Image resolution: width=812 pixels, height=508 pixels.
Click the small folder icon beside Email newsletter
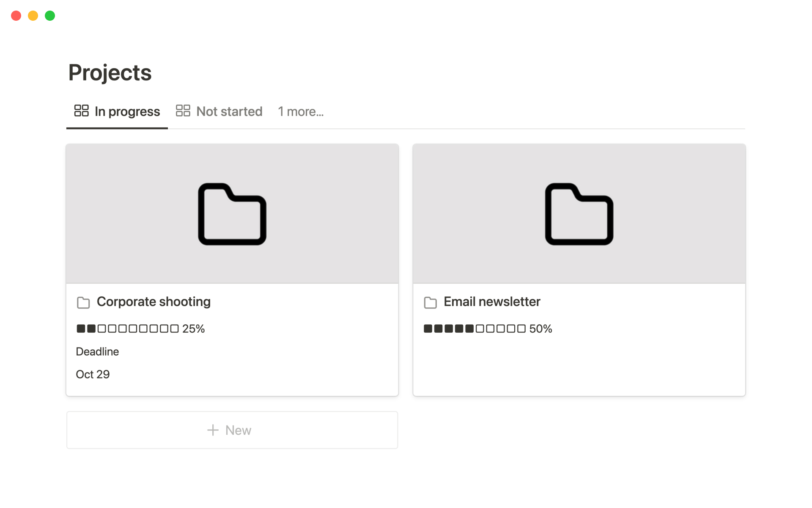[430, 303]
